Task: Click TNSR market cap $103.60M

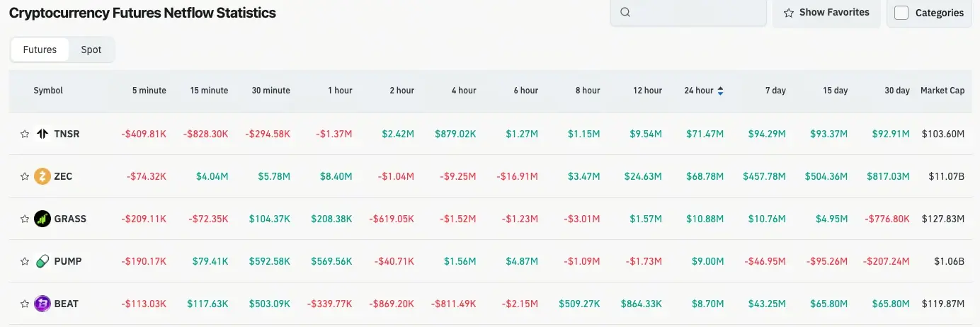Action: 943,134
